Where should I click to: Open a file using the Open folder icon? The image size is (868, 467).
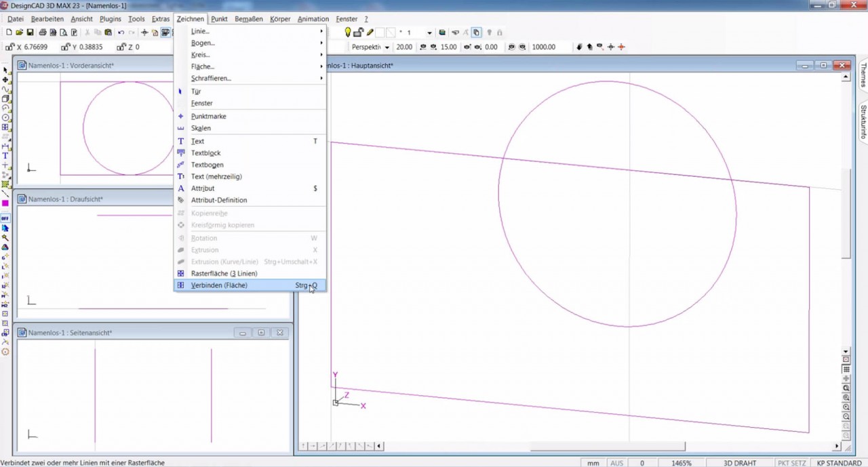20,33
